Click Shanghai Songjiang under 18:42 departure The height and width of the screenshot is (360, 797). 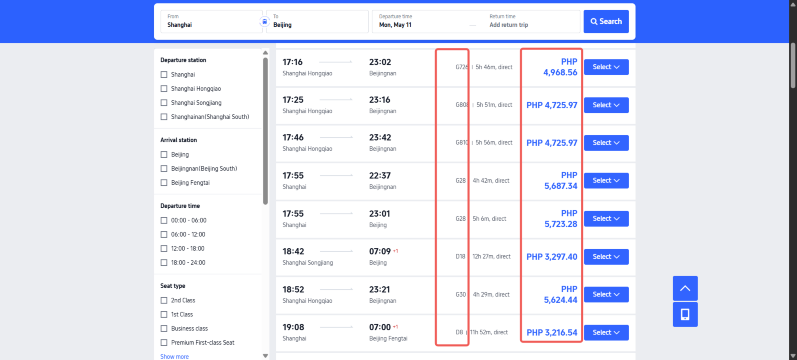(308, 263)
